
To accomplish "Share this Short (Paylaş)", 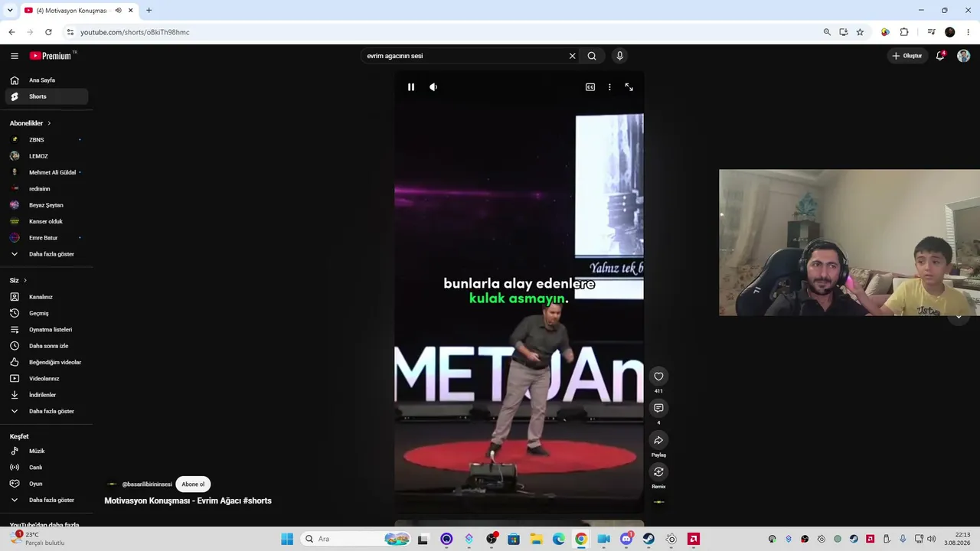I will tap(658, 440).
